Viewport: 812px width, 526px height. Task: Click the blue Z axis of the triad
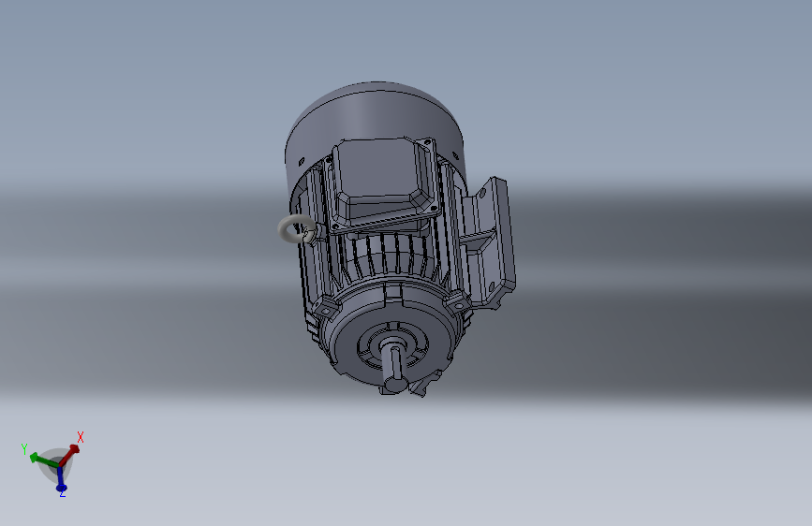point(61,480)
